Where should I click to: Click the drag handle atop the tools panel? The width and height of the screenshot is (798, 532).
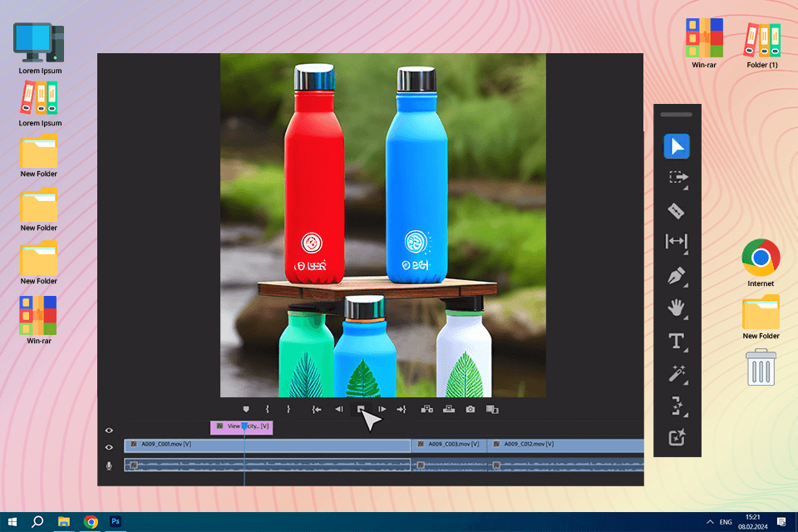tap(676, 115)
